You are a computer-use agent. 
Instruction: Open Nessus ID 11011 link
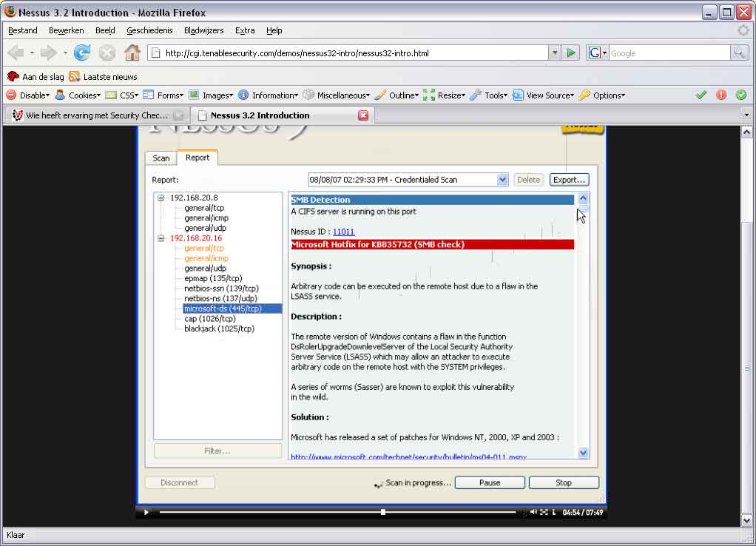[343, 232]
